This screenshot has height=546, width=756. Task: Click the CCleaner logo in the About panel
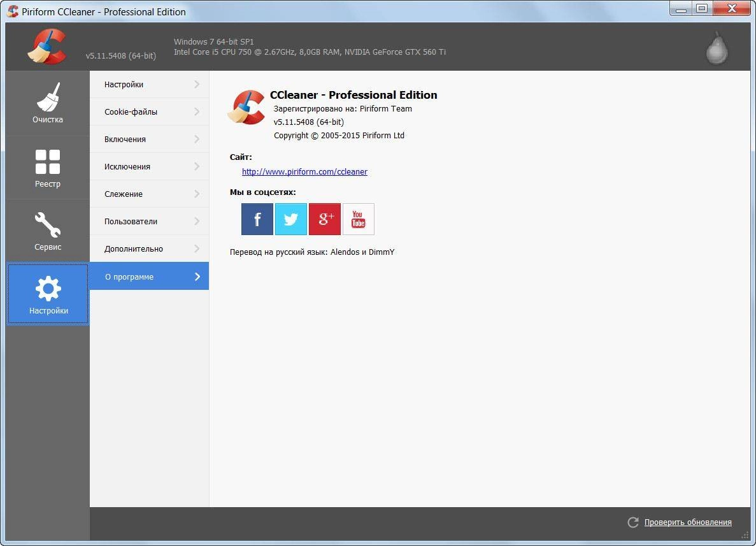pos(246,107)
